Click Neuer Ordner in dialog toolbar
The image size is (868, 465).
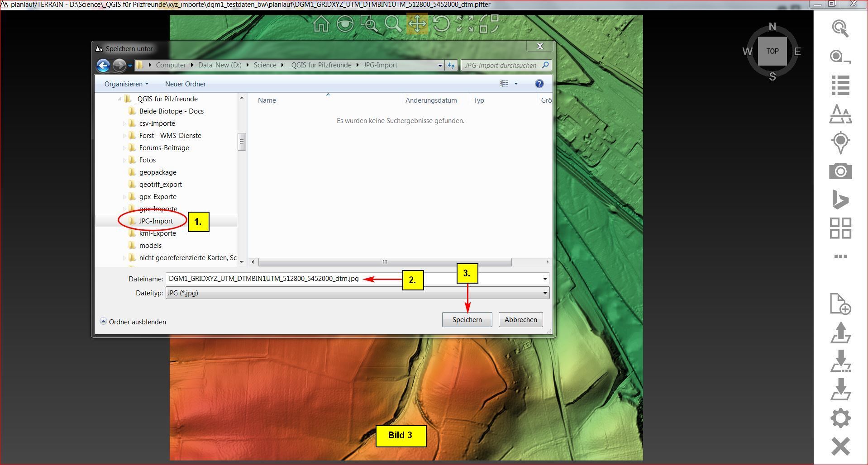pyautogui.click(x=185, y=84)
